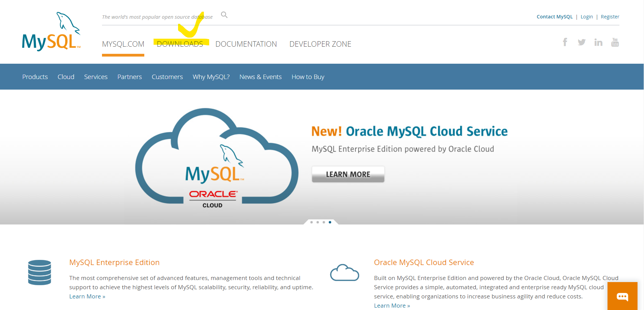Click the Login link
The height and width of the screenshot is (310, 644).
587,17
